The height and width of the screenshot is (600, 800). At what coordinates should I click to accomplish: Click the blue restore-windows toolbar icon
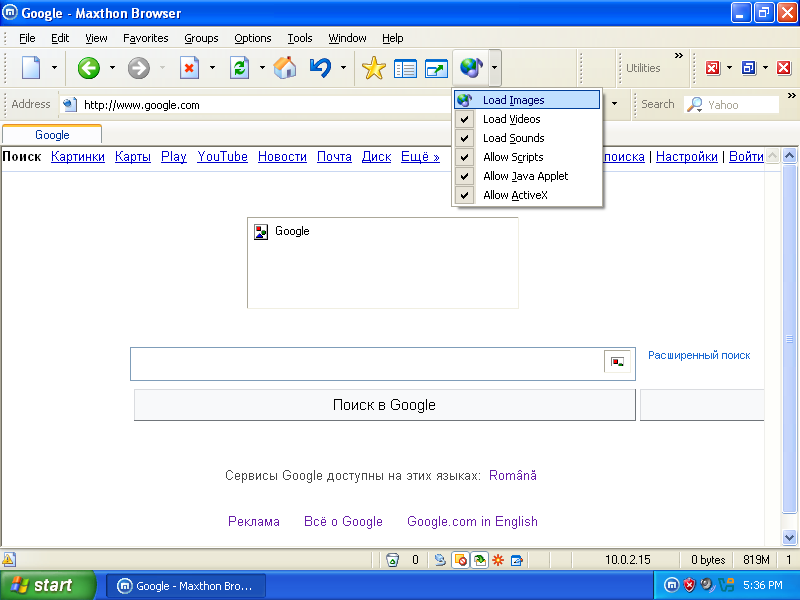748,68
